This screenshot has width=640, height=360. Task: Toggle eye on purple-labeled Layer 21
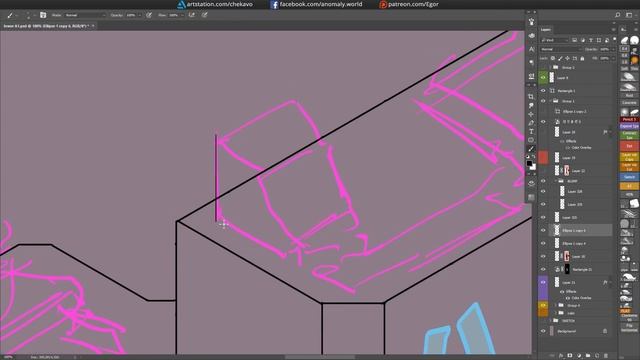click(543, 282)
